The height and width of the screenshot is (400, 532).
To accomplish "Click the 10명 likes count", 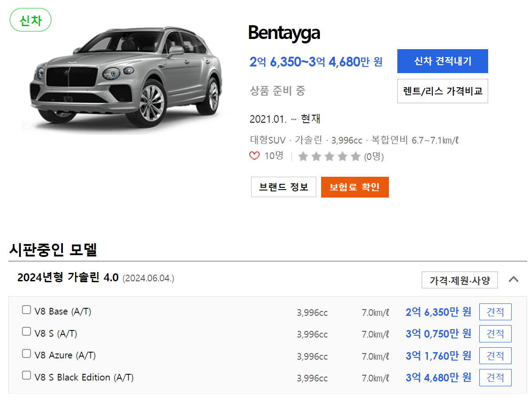I will pos(274,156).
